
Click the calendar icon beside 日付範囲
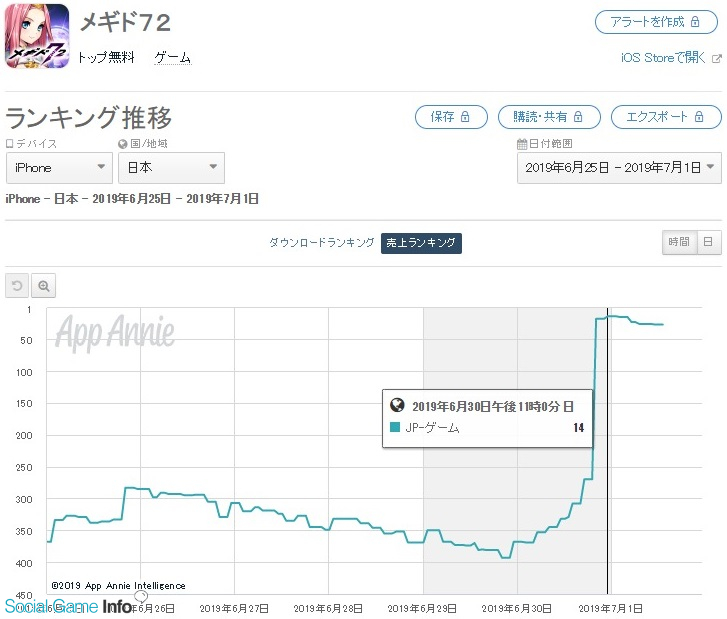pyautogui.click(x=522, y=144)
